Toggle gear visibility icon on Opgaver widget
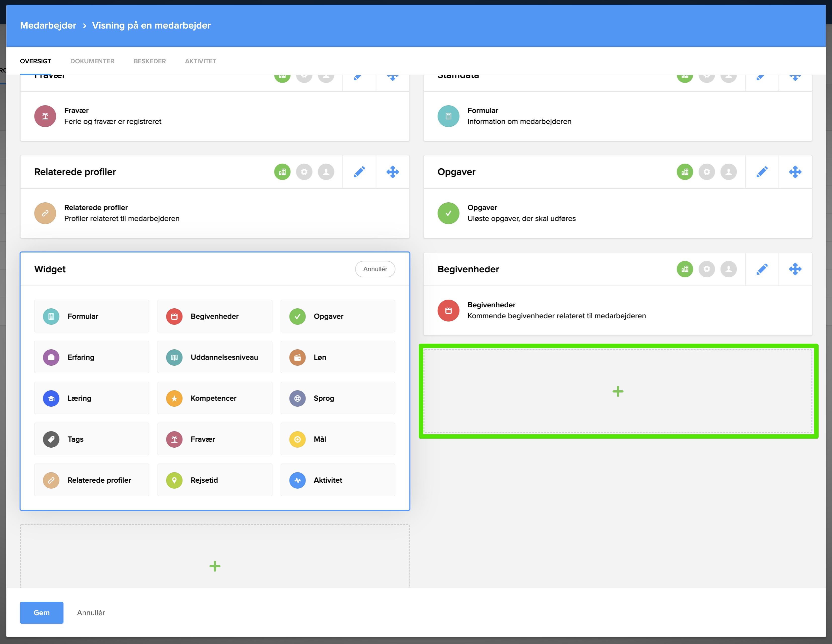The width and height of the screenshot is (832, 644). coord(706,172)
